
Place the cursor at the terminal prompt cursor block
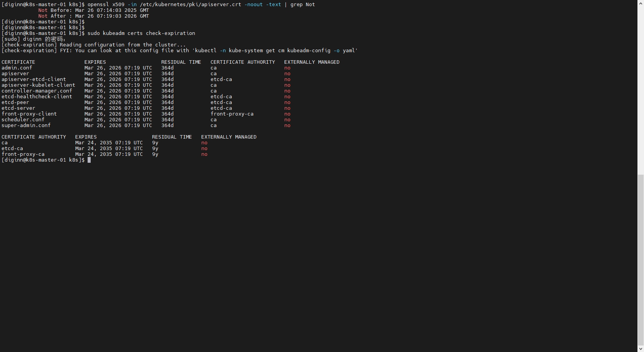coord(89,160)
